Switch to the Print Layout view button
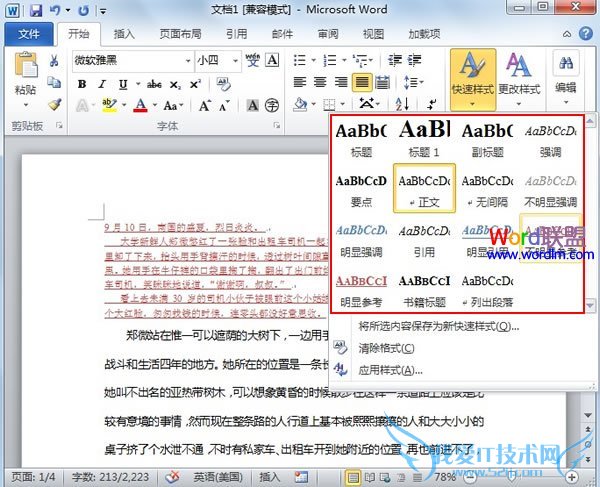This screenshot has width=600, height=487. click(353, 477)
